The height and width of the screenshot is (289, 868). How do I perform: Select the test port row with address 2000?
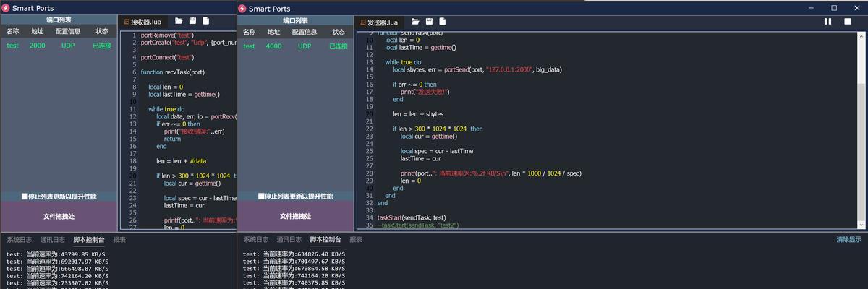(x=59, y=46)
